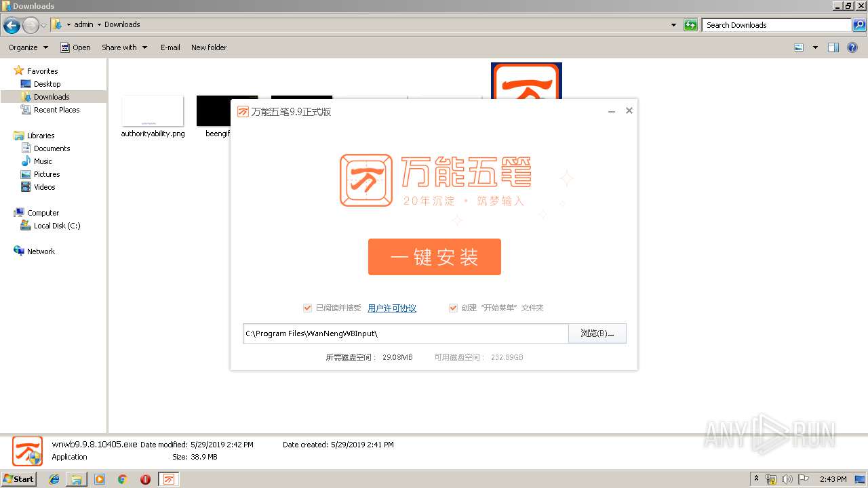The height and width of the screenshot is (488, 868).
Task: Click the Downloads breadcrumb segment
Action: click(x=122, y=24)
